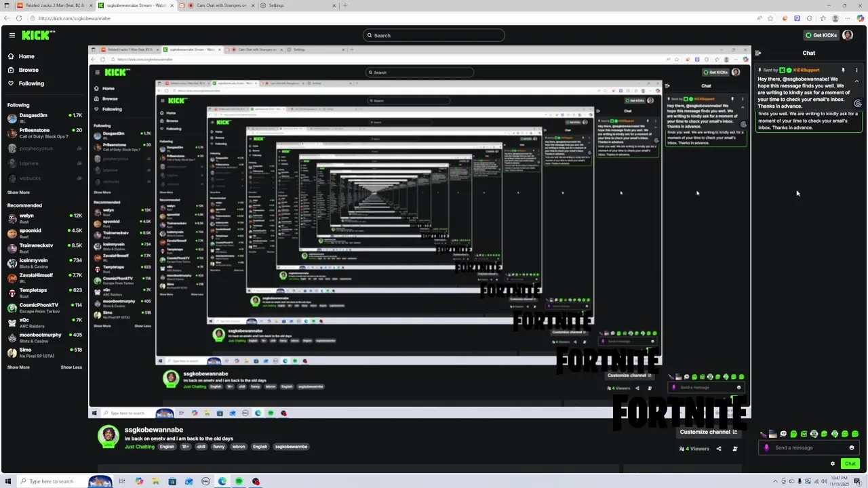This screenshot has height=488, width=868.
Task: Click the purple microphone icon in chat input
Action: 767,448
